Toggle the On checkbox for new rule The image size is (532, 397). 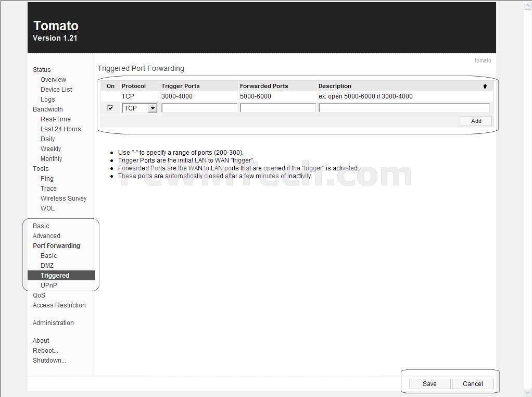(110, 108)
